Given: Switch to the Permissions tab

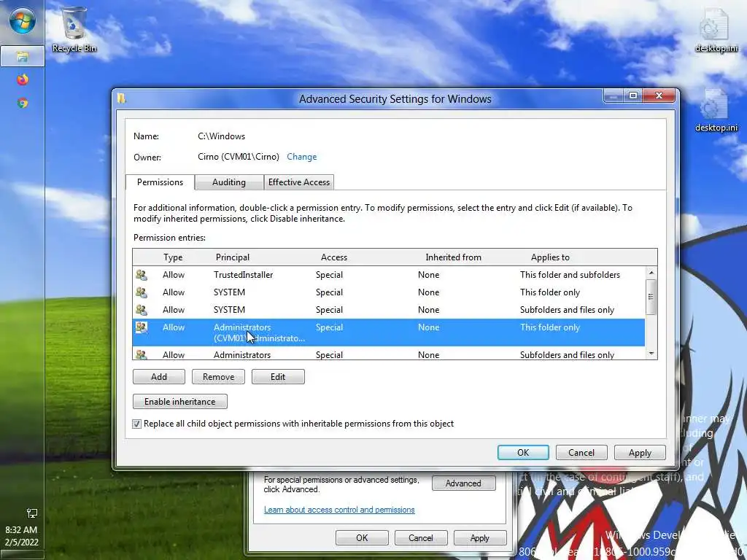Looking at the screenshot, I should click(160, 182).
